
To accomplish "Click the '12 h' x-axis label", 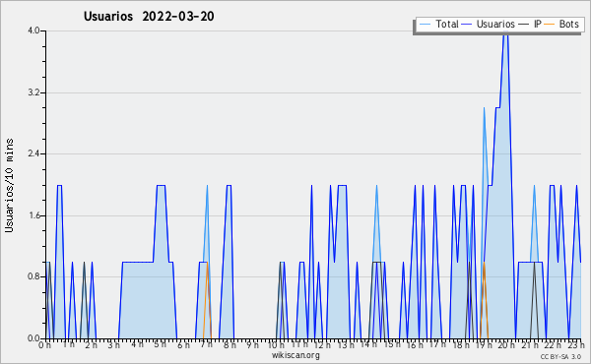I will 322,345.
